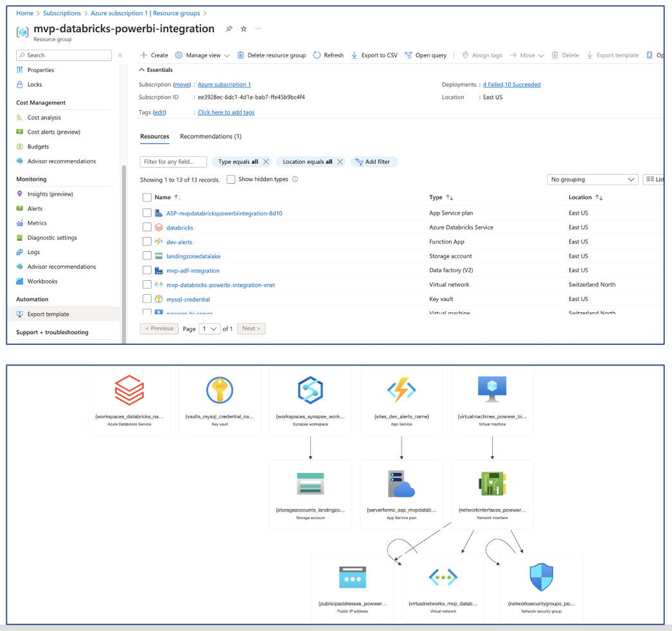672x631 pixels.
Task: Click here to add tags link
Action: click(226, 112)
